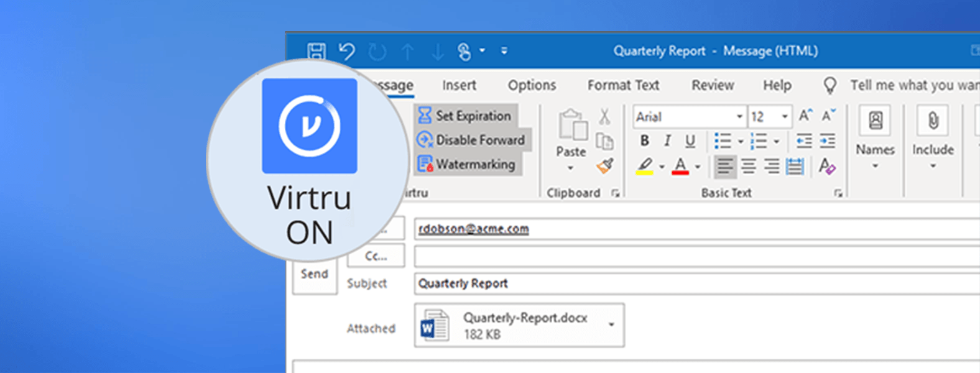Open the Format Text ribbon tab

point(623,85)
